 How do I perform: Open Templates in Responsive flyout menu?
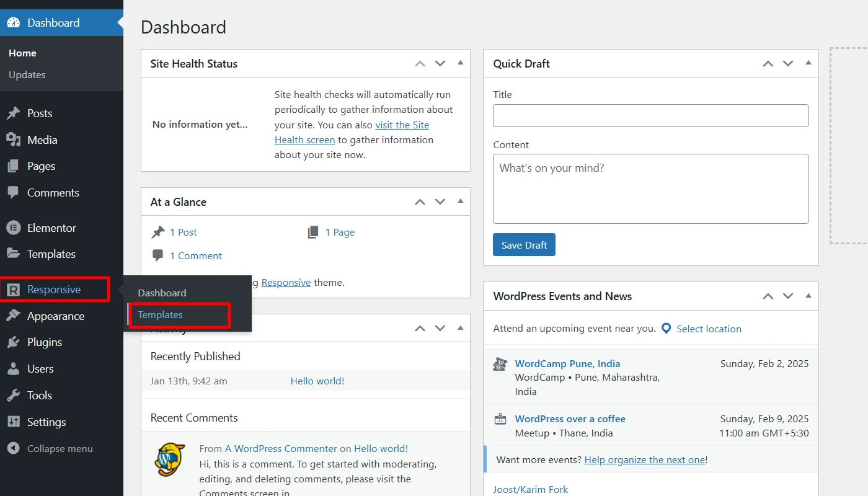[160, 315]
